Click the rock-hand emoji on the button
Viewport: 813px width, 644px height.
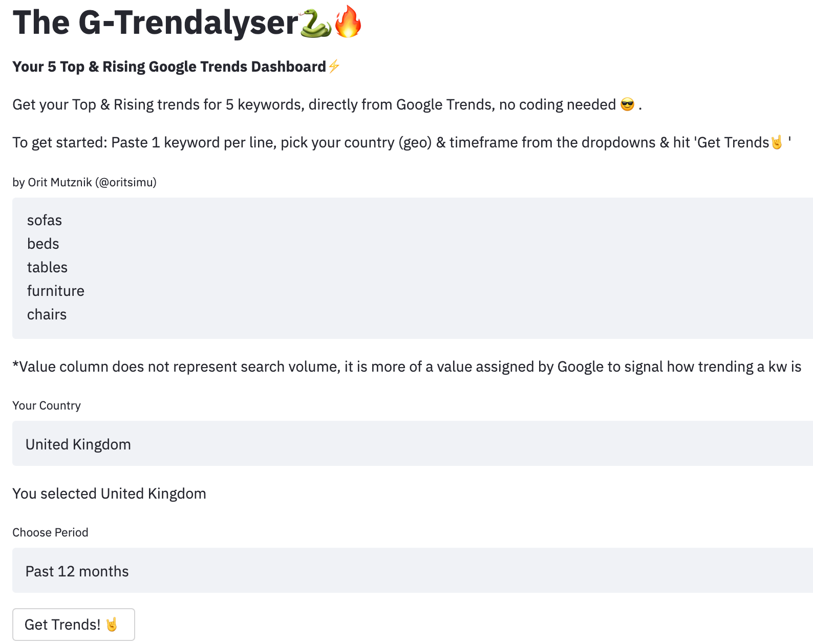[112, 625]
